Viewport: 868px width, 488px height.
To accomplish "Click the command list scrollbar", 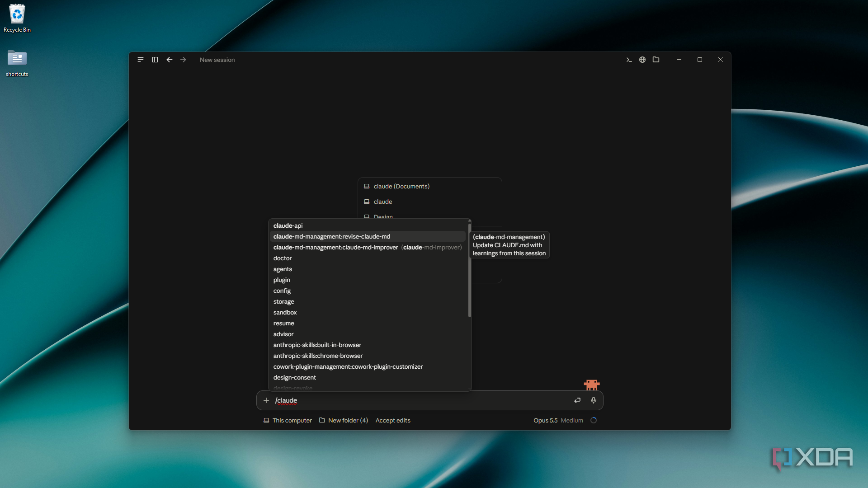I will tap(470, 270).
